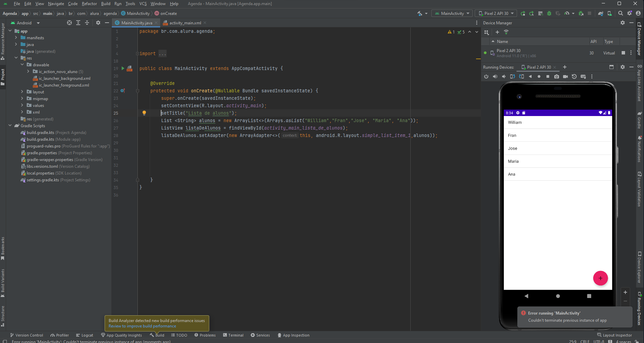
Task: Switch to activity_main.xml editor tab
Action: [x=185, y=23]
